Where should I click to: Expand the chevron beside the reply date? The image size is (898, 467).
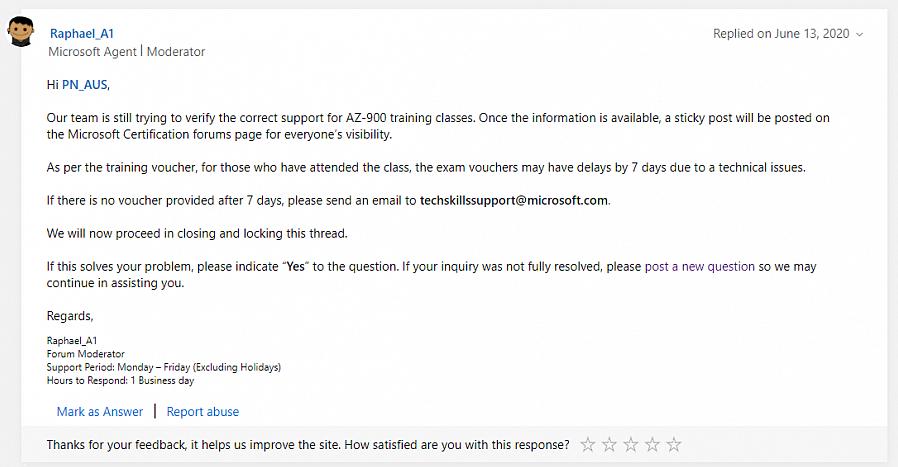(x=860, y=34)
